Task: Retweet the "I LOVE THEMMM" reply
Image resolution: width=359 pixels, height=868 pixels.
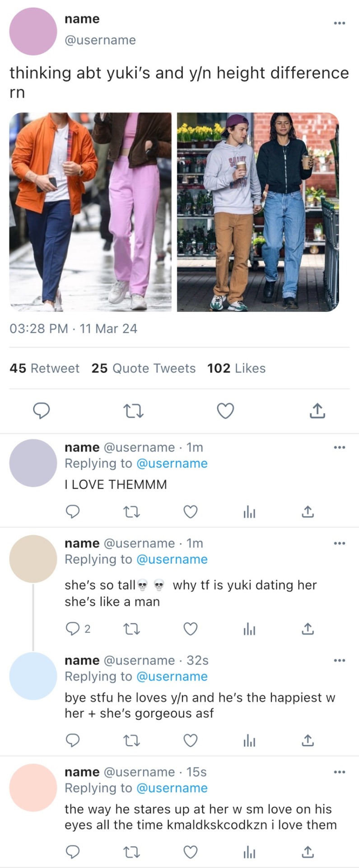Action: [x=132, y=512]
